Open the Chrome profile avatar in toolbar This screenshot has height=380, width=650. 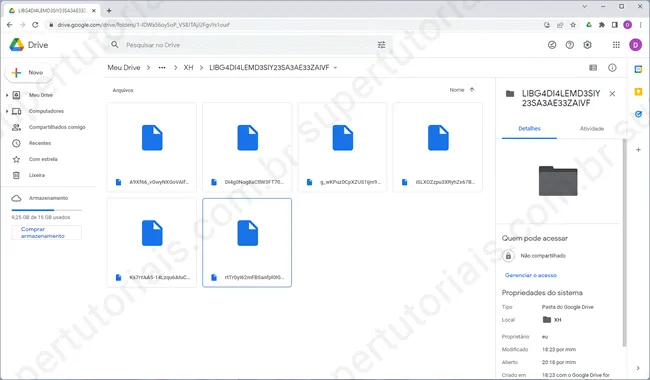click(x=627, y=25)
